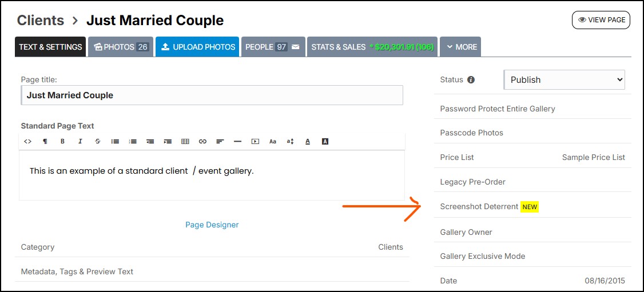Insert a video using the editor toolbar
Screen dimensions: 644x292
tap(255, 142)
